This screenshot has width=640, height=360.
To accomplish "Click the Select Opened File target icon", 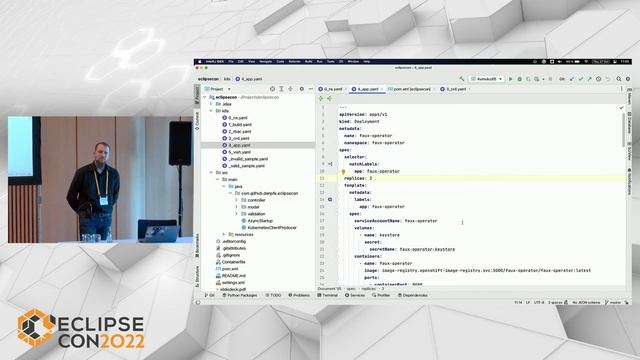I will 272,89.
